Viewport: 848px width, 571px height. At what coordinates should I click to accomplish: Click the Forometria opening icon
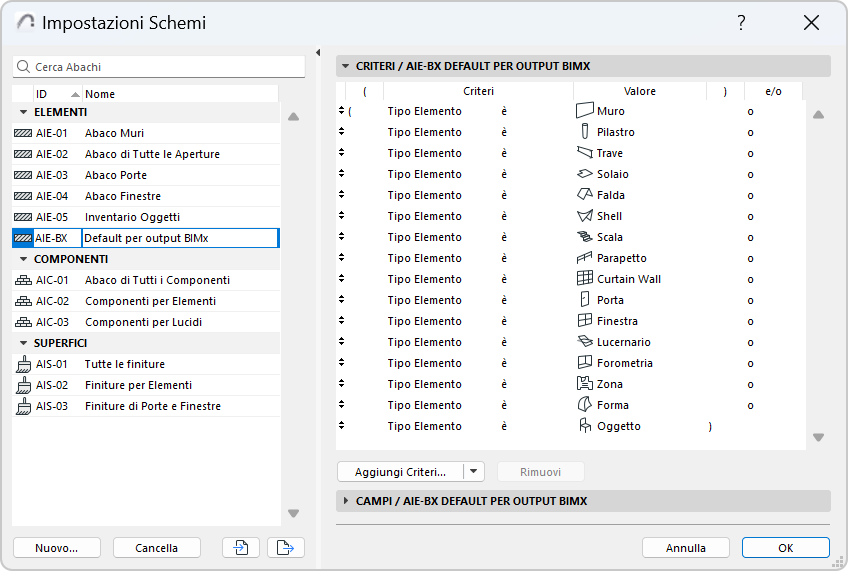point(585,362)
